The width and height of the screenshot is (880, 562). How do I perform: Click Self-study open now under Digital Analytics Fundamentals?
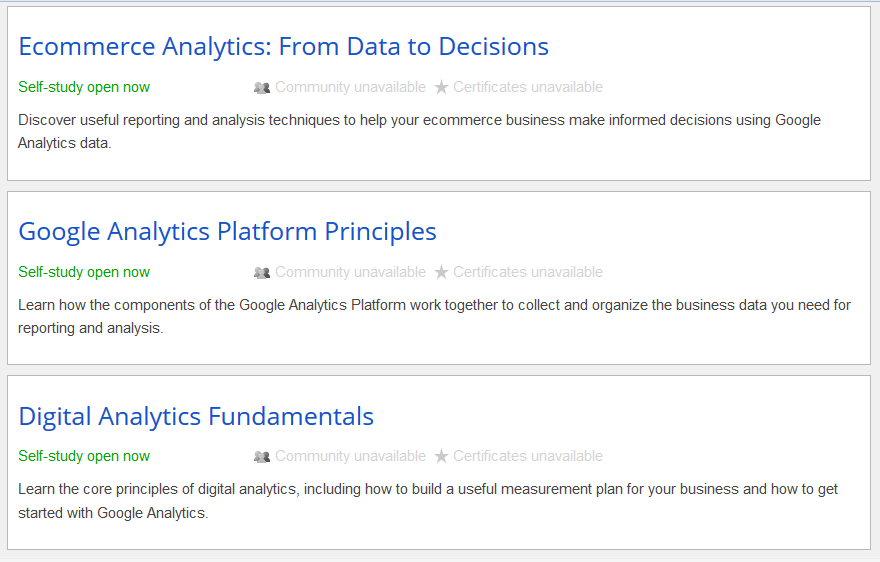coord(84,456)
